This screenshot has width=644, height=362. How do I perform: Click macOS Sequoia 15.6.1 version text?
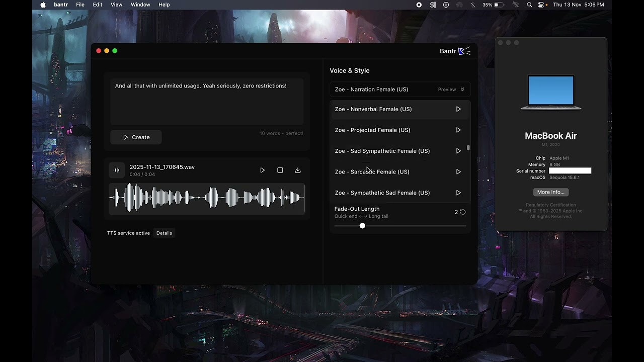[x=565, y=177]
